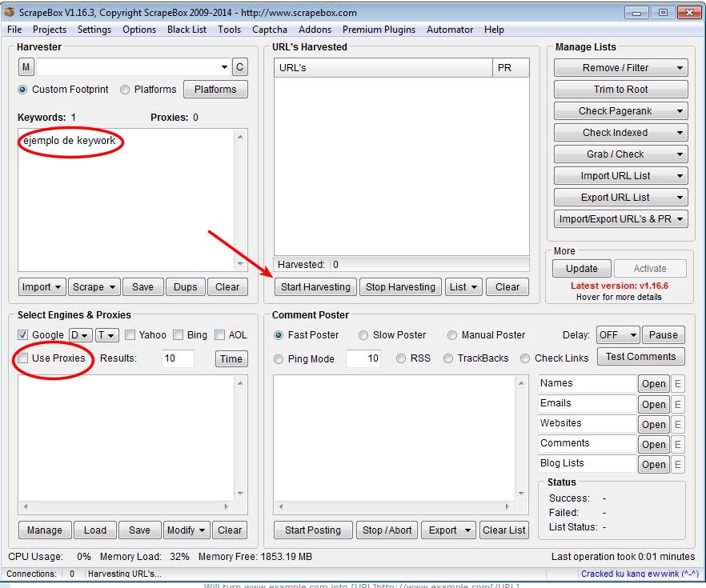706x588 pixels.
Task: Click the Time button
Action: 231,358
